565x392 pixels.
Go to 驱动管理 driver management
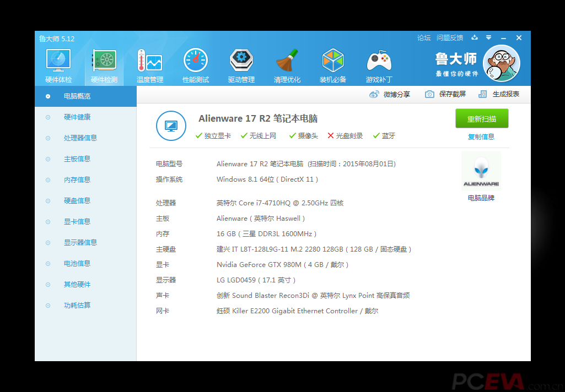241,66
